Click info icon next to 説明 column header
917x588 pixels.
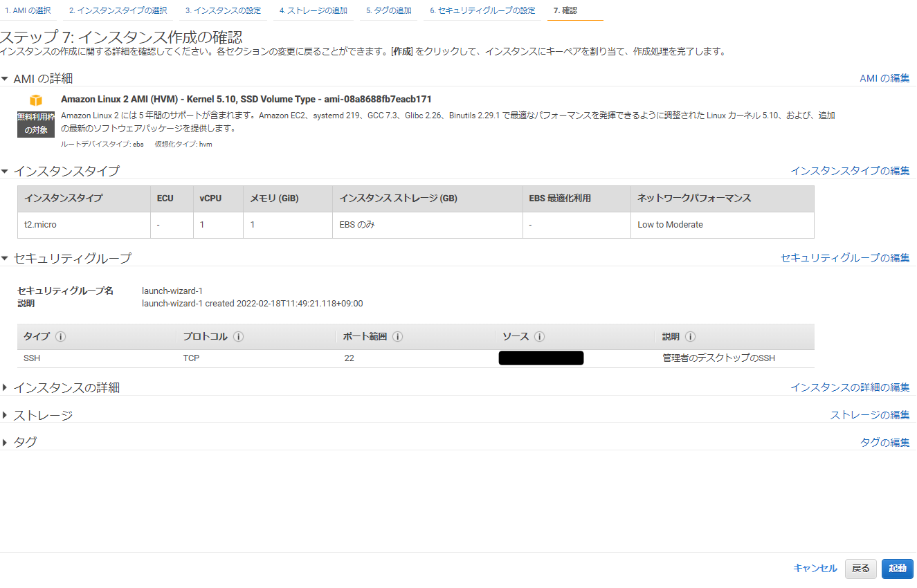click(691, 337)
